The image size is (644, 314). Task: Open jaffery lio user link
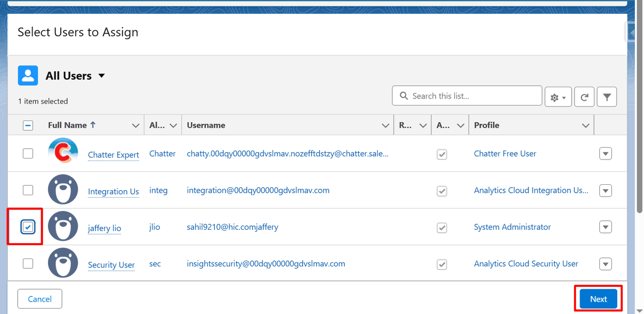click(x=105, y=228)
